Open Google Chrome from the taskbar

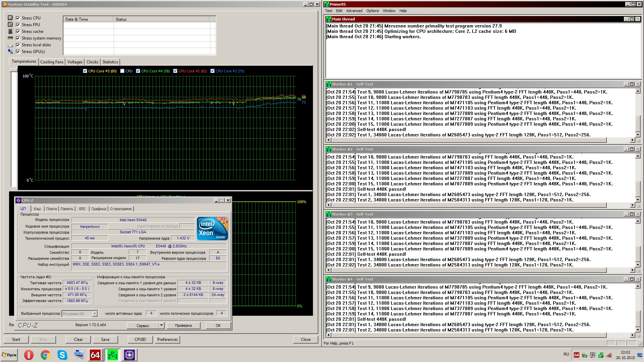tap(46, 355)
